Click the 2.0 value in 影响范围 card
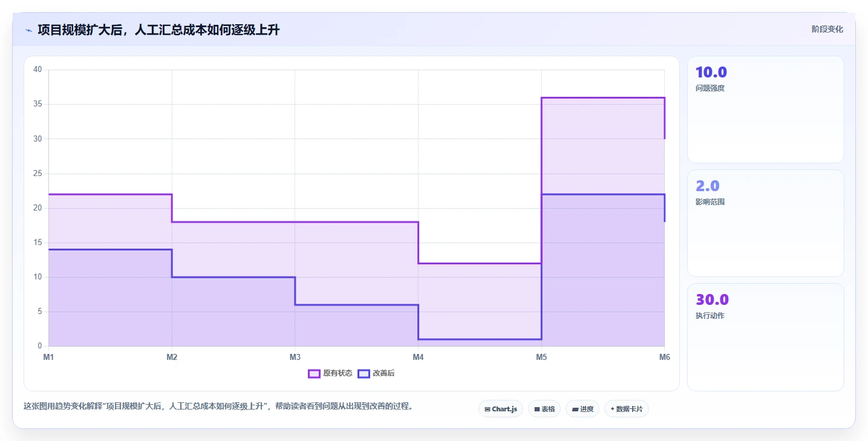The image size is (868, 441). click(x=708, y=186)
